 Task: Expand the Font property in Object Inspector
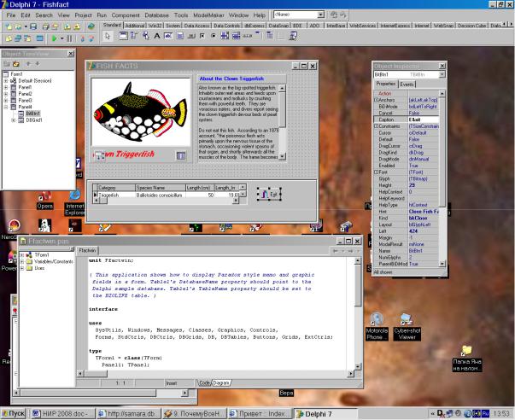pos(376,172)
